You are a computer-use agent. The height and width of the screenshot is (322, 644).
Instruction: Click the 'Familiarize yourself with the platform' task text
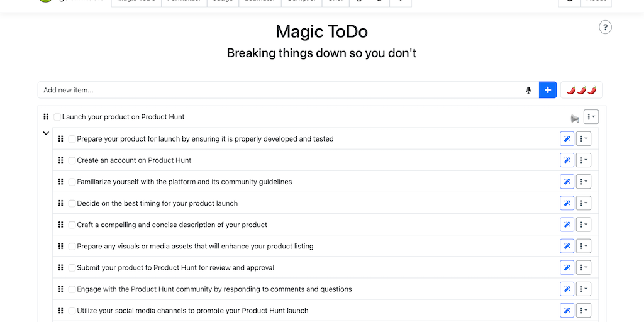(x=184, y=182)
